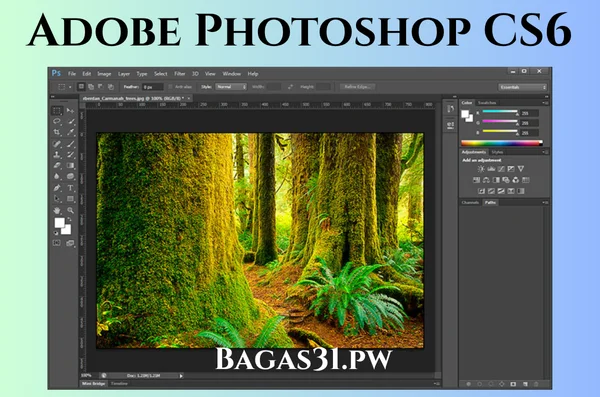Select the Horizontal Type tool
Image resolution: width=600 pixels, height=397 pixels.
point(70,188)
